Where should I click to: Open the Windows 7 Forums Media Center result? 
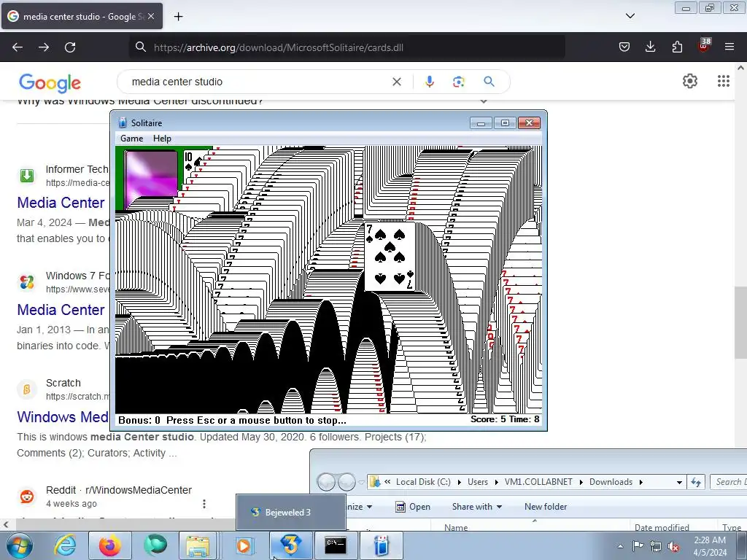(x=61, y=310)
